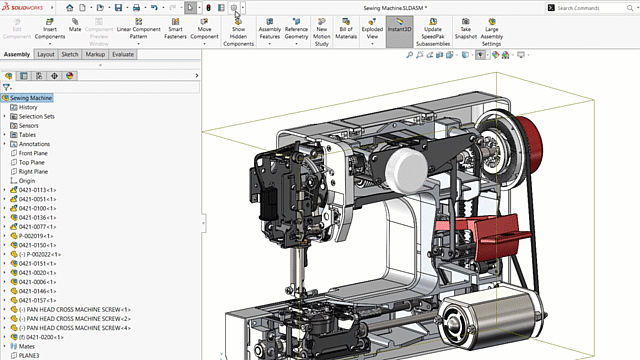Toggle the Instant3D button
Screen dimensions: 640x360
tap(400, 31)
